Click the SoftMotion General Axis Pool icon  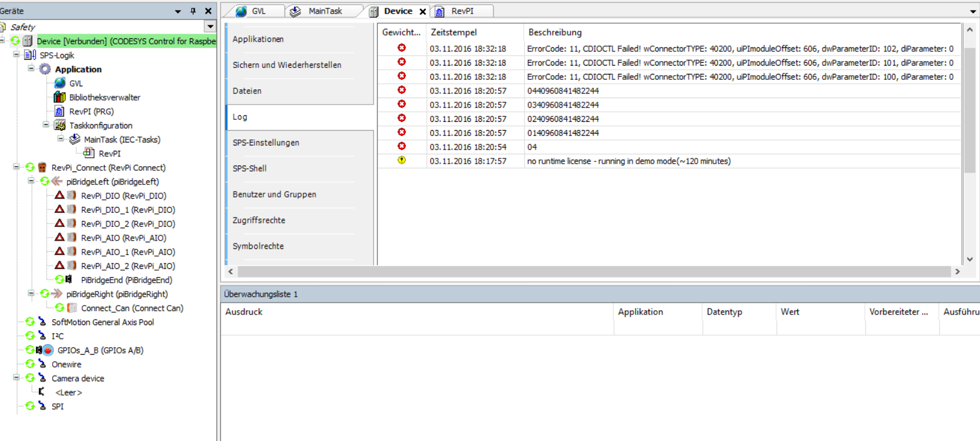[x=42, y=322]
